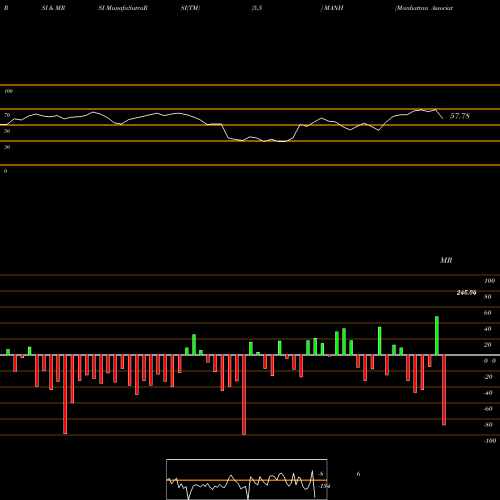The image size is (500, 500).
Task: Click the Manhattan Associates company name
Action: tap(424, 8)
